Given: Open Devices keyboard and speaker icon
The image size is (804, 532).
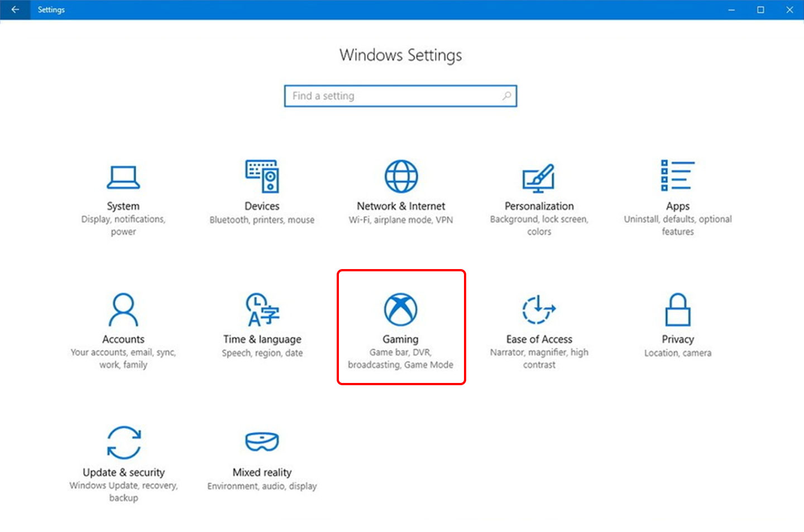Looking at the screenshot, I should click(262, 176).
